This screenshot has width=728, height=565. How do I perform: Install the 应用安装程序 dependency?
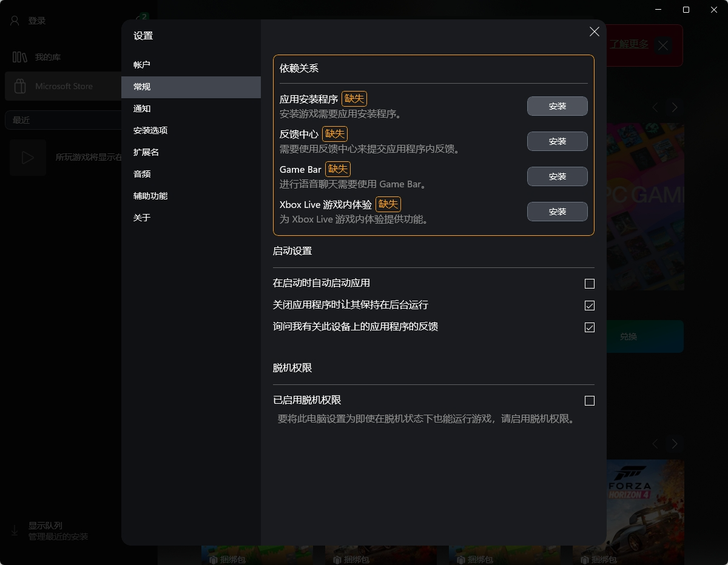(x=557, y=106)
